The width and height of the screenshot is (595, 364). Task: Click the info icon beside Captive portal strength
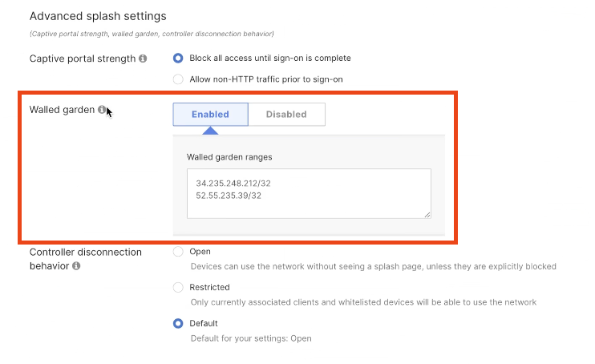coord(143,59)
